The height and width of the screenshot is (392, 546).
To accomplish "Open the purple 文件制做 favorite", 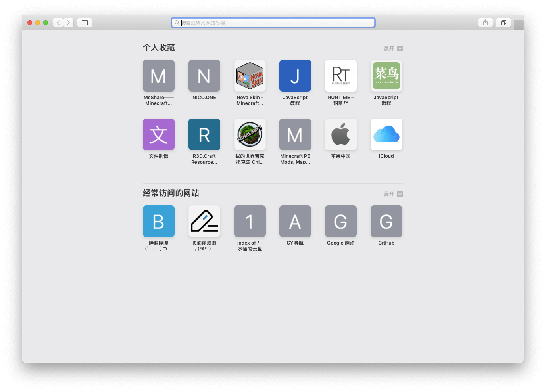I will (x=159, y=135).
